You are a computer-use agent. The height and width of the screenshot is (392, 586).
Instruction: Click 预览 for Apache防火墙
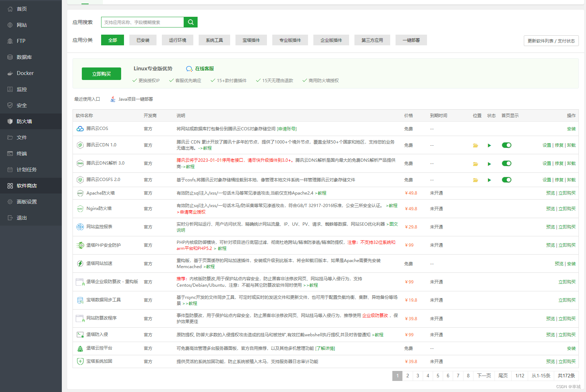coord(550,193)
